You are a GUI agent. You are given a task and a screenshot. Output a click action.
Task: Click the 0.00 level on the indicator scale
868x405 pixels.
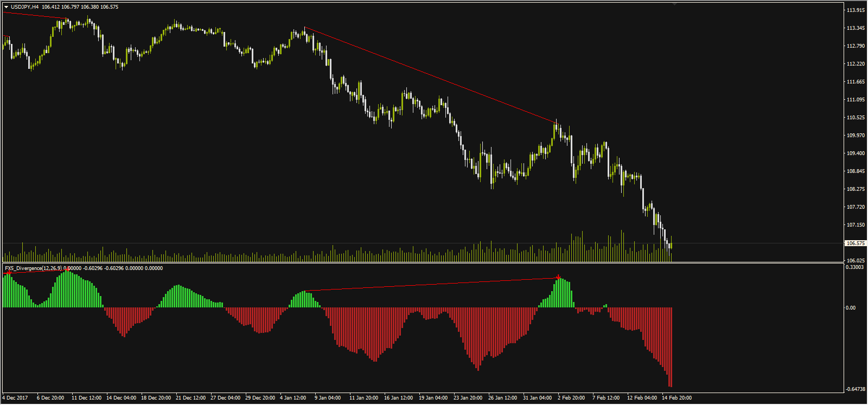[851, 308]
